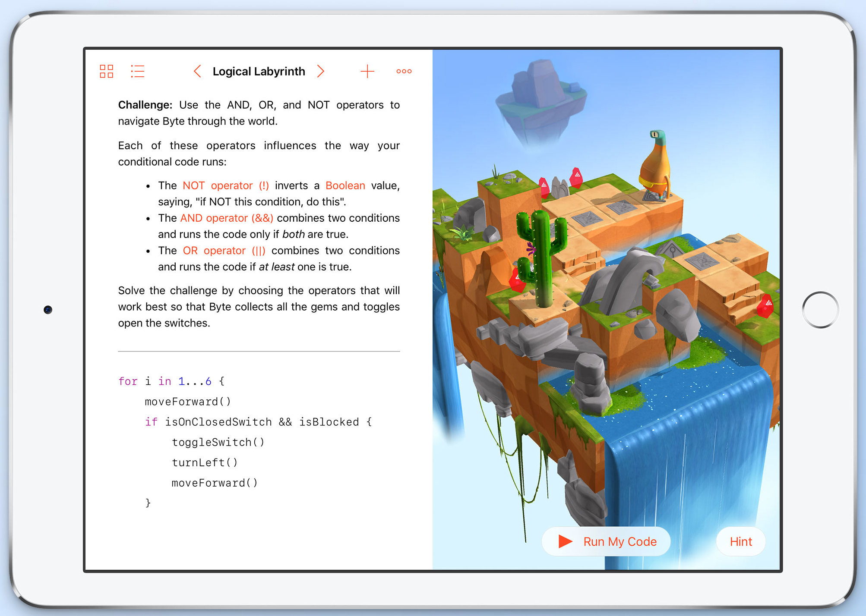
Task: Open the NOT operator (!) glossary link
Action: pos(226,185)
